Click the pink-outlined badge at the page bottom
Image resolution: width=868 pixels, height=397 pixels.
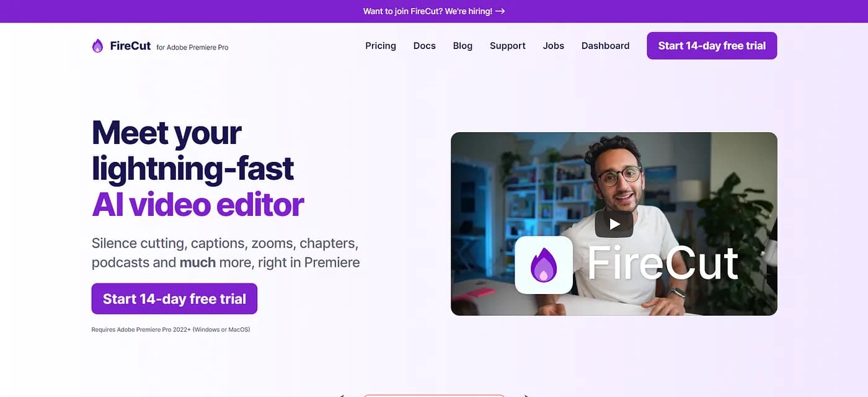(434, 395)
